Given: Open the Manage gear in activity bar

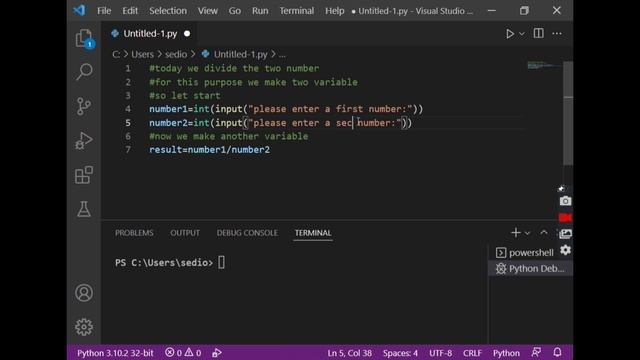Looking at the screenshot, I should (x=84, y=327).
